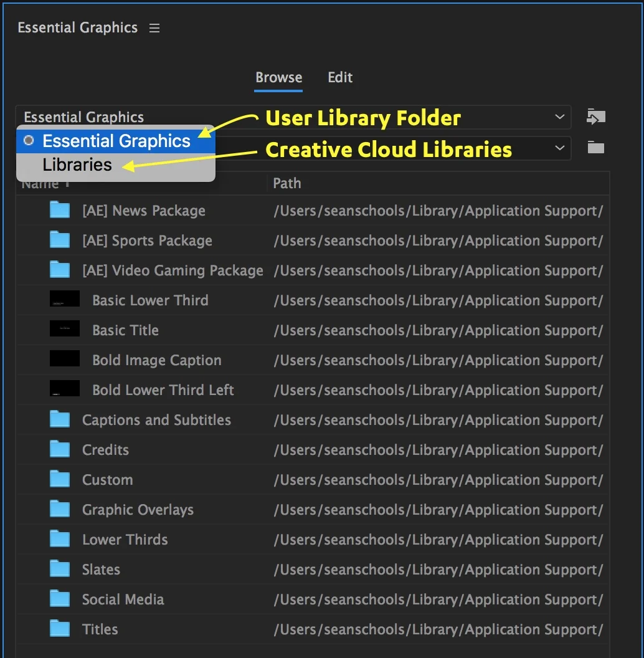This screenshot has height=658, width=644.
Task: Click the 'Lower Thirds' name text
Action: 125,540
